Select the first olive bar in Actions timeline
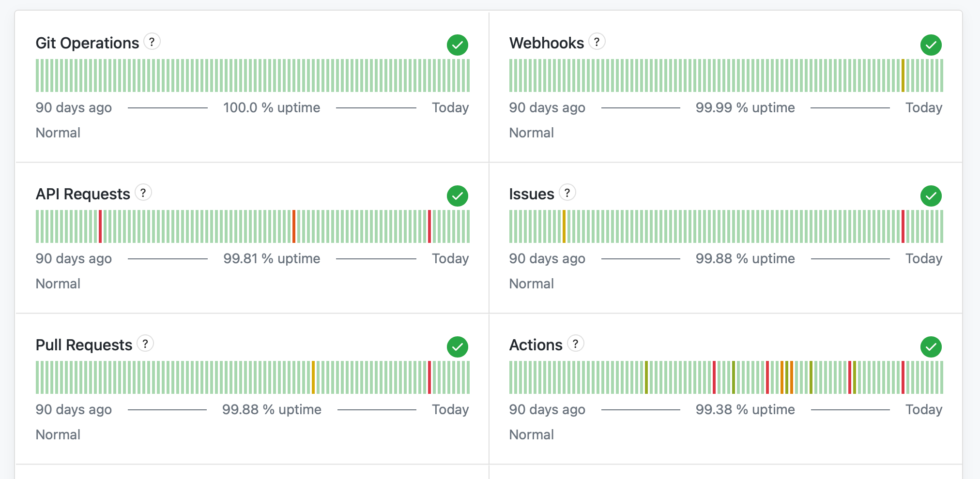This screenshot has width=980, height=479. pos(646,377)
